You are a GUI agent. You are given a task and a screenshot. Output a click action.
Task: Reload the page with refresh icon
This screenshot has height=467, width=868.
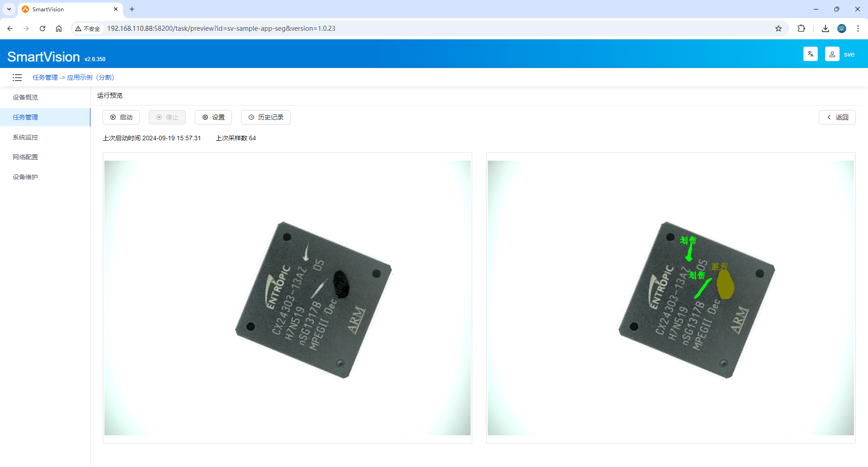[42, 29]
